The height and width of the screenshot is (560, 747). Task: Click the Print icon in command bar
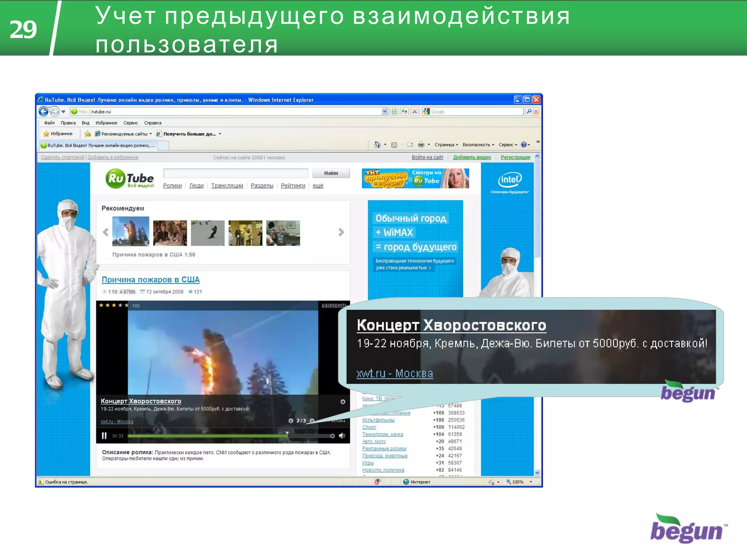421,145
